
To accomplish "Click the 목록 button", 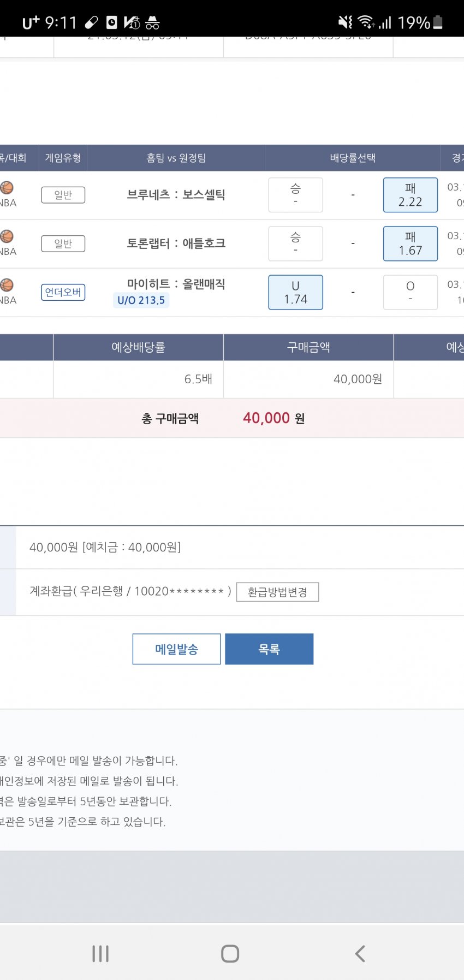I will pyautogui.click(x=269, y=649).
